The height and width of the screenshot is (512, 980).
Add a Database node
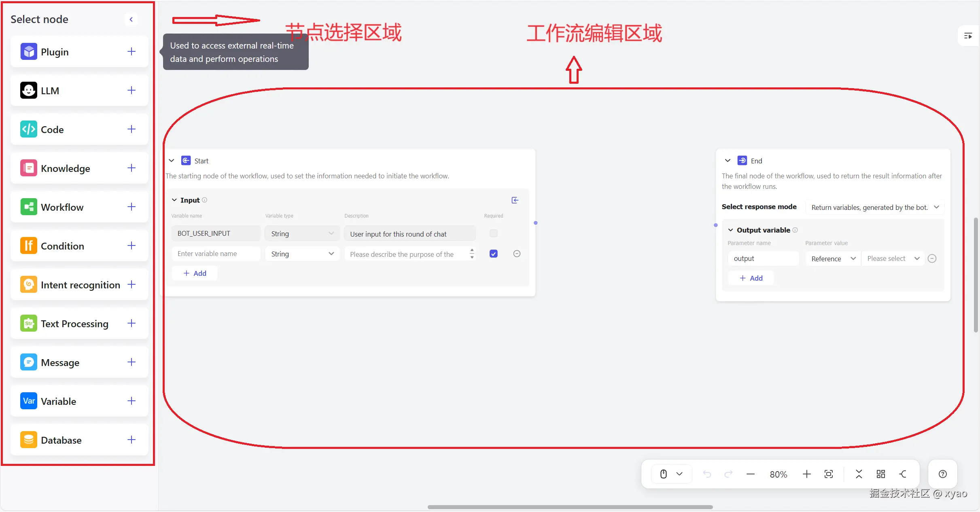131,440
